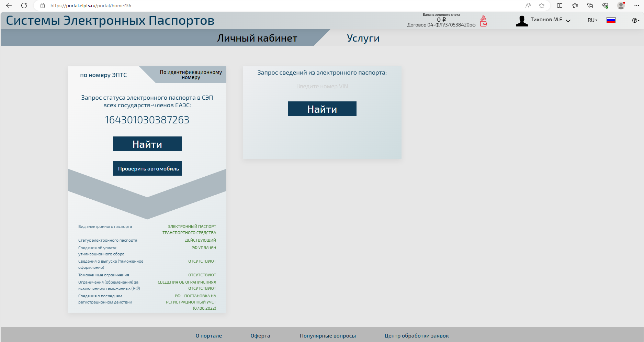Click Вид электронного паспорта label
The width and height of the screenshot is (644, 342).
105,227
